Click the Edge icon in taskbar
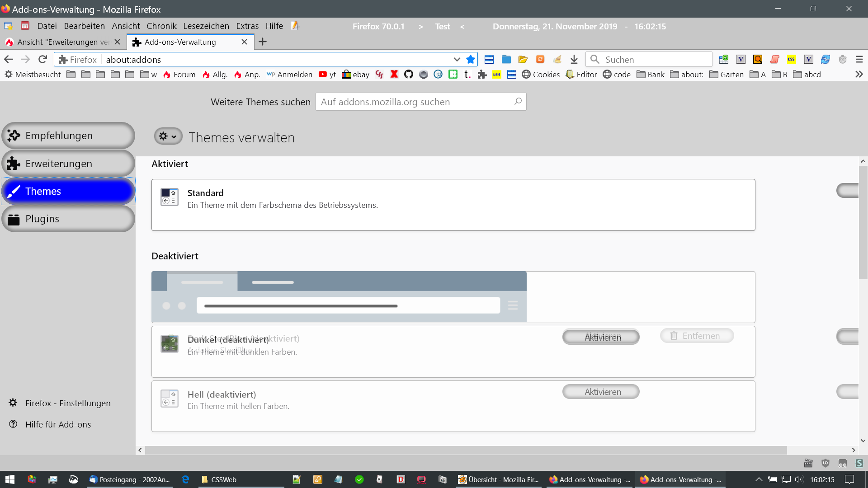 185,479
